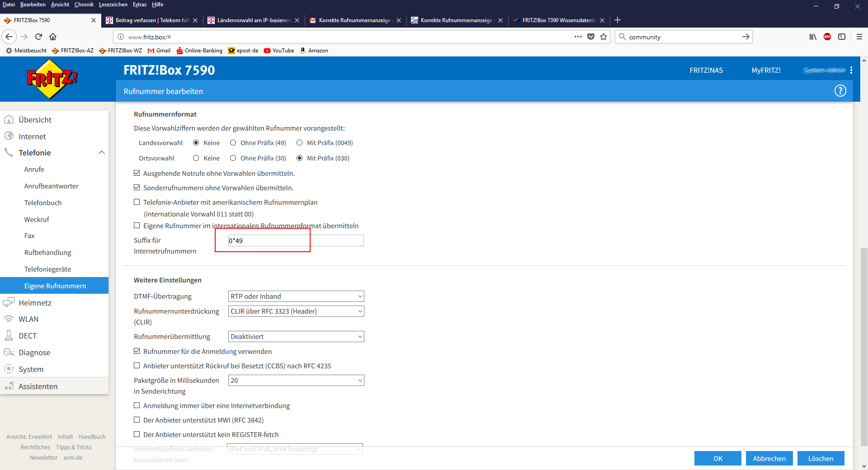This screenshot has height=470, width=868.
Task: Open the Firefox hamburger menu
Action: point(859,37)
